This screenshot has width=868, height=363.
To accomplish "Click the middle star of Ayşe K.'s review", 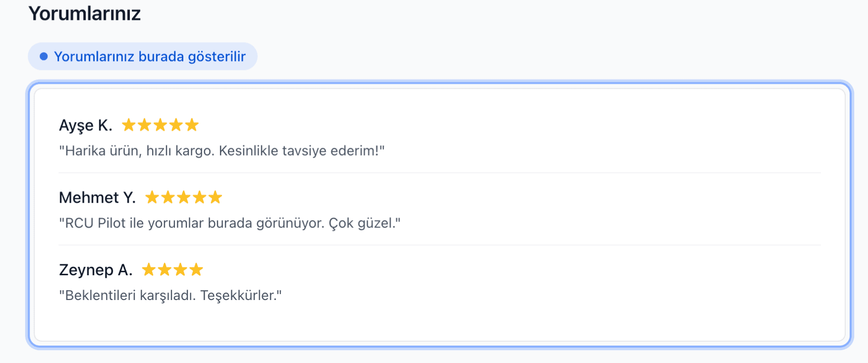I will (x=160, y=125).
